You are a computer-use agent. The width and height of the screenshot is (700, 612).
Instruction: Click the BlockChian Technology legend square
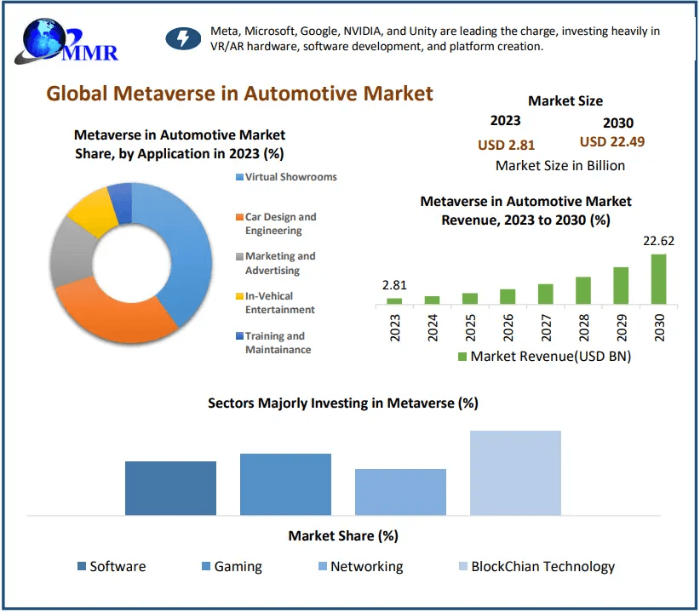pos(462,567)
